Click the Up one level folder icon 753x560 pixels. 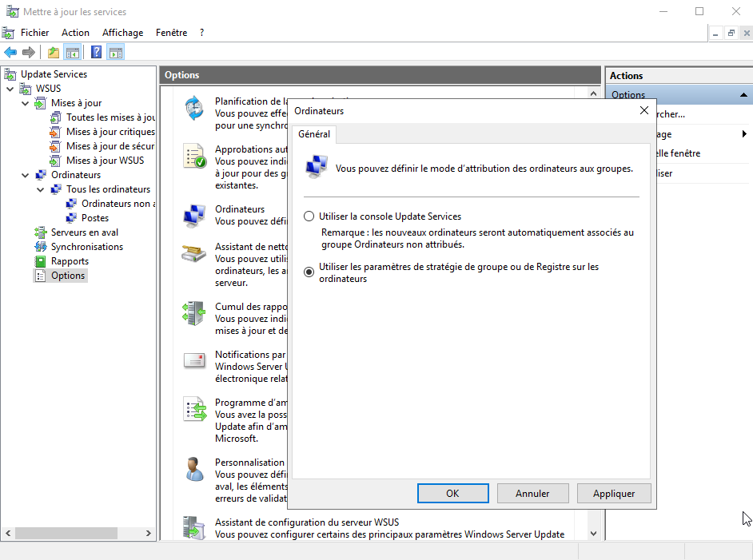(x=54, y=52)
